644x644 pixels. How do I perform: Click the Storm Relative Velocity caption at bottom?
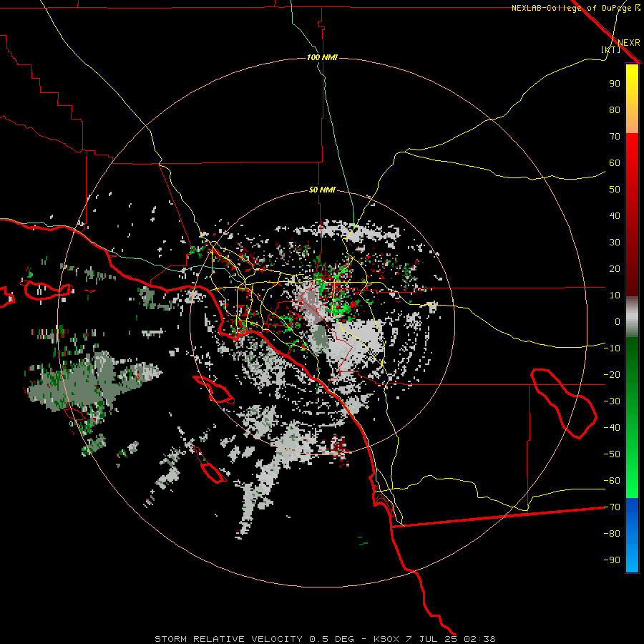(325, 639)
